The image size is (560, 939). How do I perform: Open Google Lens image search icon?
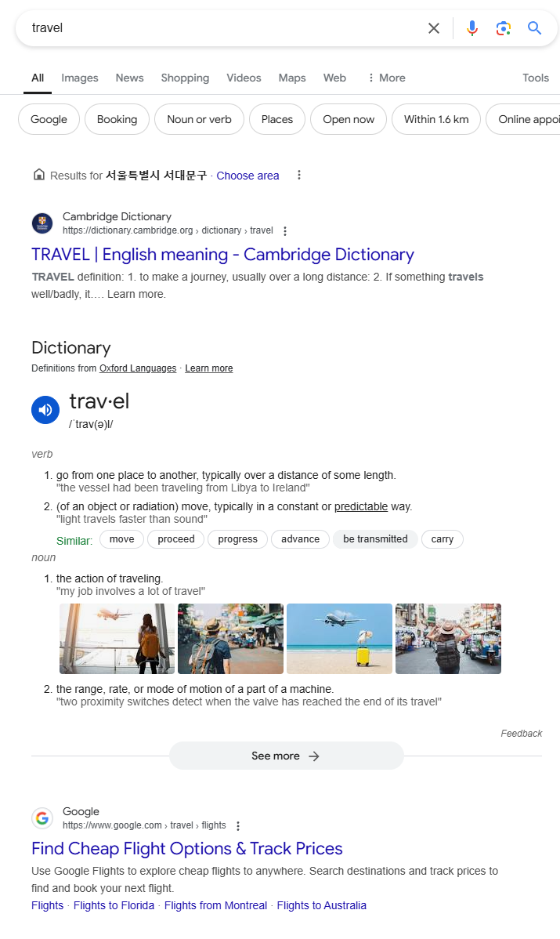point(503,28)
